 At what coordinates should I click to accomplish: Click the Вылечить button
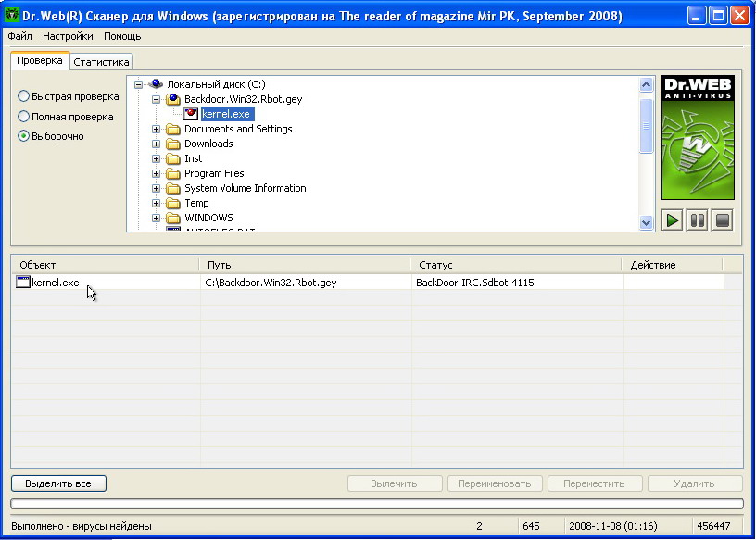pyautogui.click(x=395, y=483)
